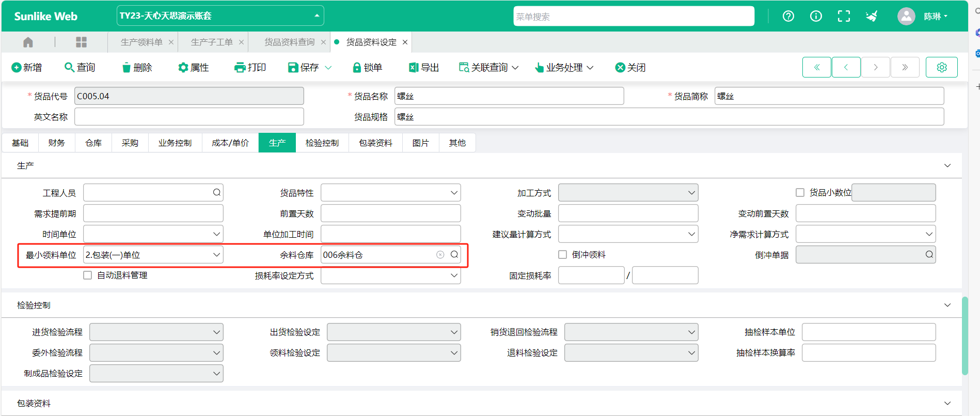Viewport: 980px width, 416px height.
Task: Open the home icon tab
Action: [x=28, y=42]
